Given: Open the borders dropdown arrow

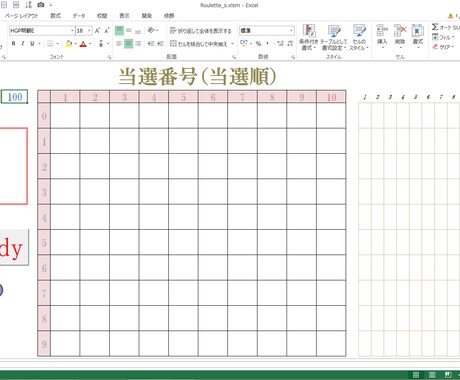Looking at the screenshot, I should [x=57, y=44].
